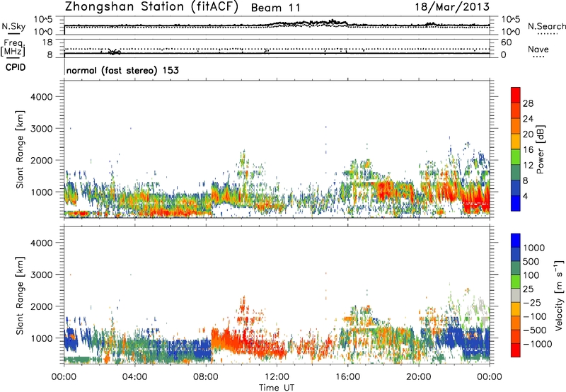Screen dimensions: 566x392
Task: Click the 'Nave' legend label
Action: tap(538, 49)
